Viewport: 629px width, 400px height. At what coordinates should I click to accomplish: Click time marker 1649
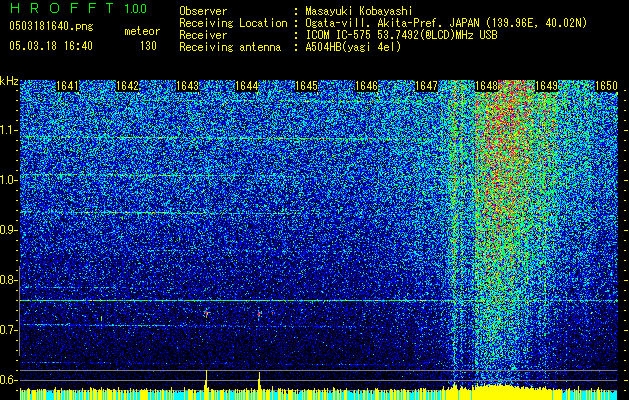546,86
